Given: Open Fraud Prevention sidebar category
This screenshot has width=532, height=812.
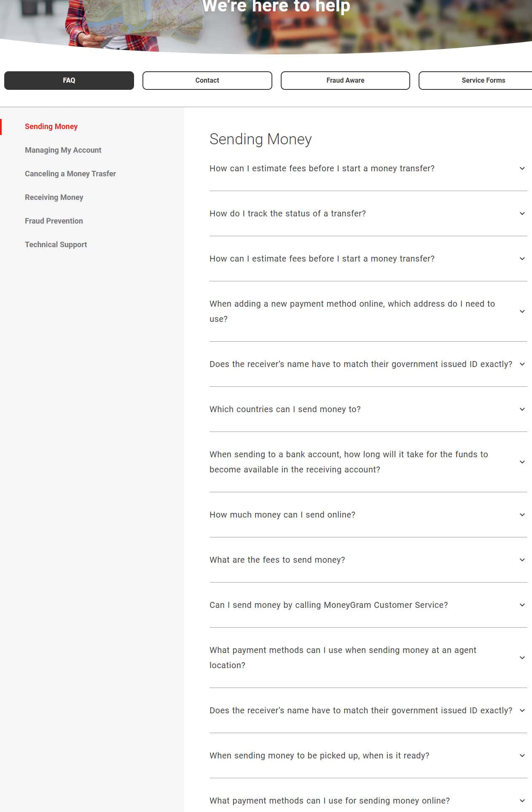Looking at the screenshot, I should coord(54,221).
